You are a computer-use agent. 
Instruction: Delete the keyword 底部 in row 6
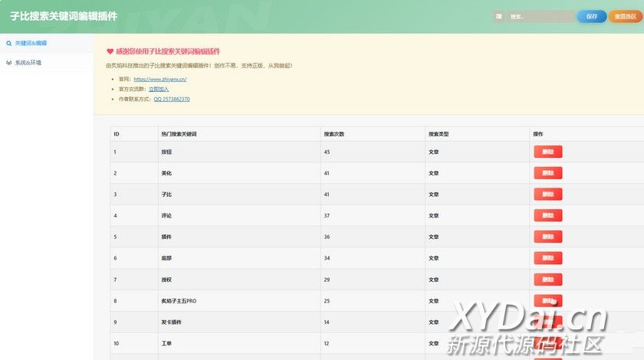pyautogui.click(x=547, y=258)
